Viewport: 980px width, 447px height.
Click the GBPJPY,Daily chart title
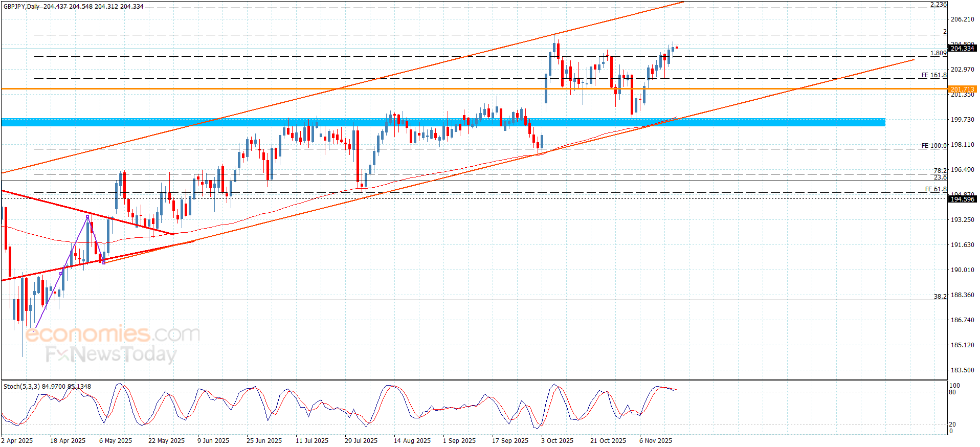[21, 7]
